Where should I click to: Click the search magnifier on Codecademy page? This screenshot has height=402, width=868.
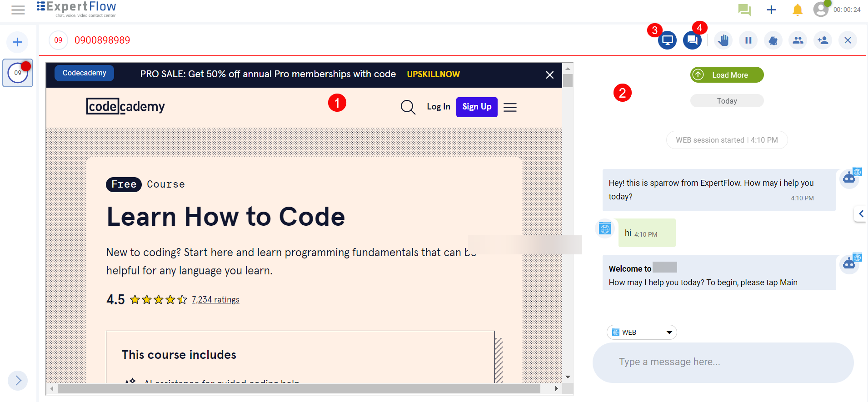click(408, 107)
